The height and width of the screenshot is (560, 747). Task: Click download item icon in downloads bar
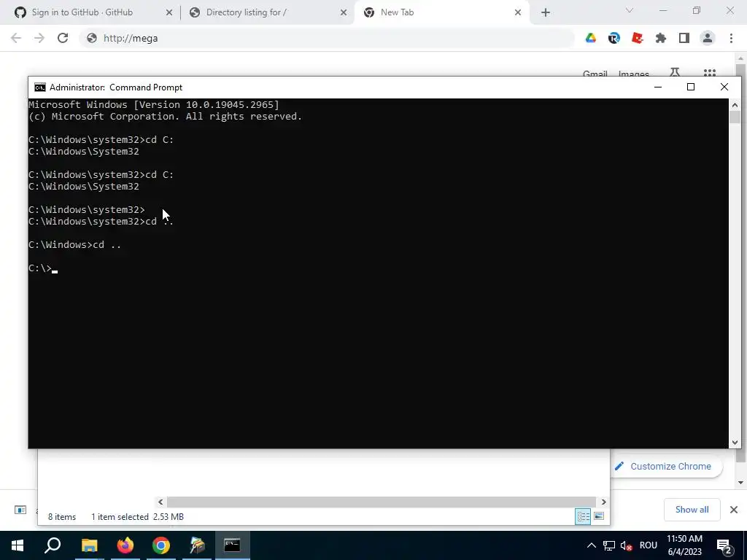20,510
